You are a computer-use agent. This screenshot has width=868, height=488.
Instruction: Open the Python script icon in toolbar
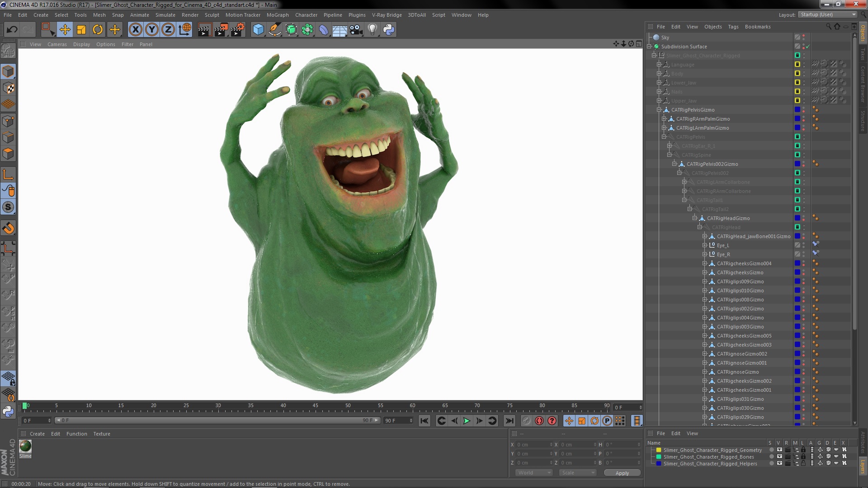pyautogui.click(x=389, y=30)
